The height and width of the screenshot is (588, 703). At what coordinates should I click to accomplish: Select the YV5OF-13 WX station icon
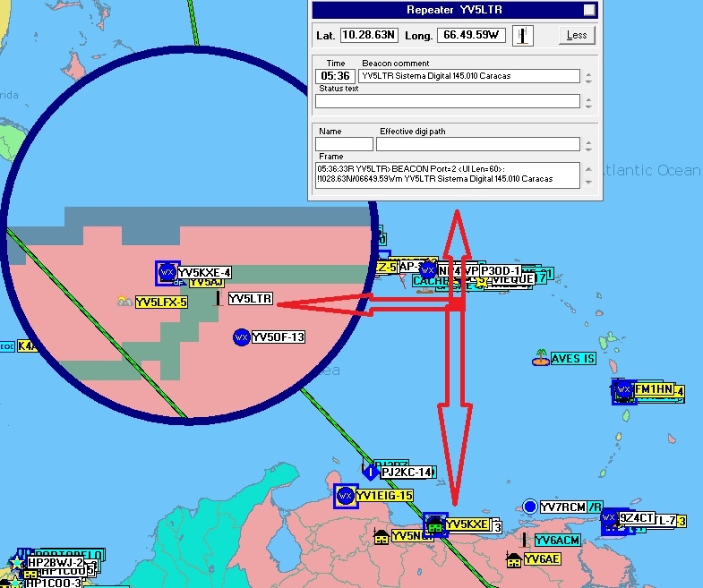(241, 337)
